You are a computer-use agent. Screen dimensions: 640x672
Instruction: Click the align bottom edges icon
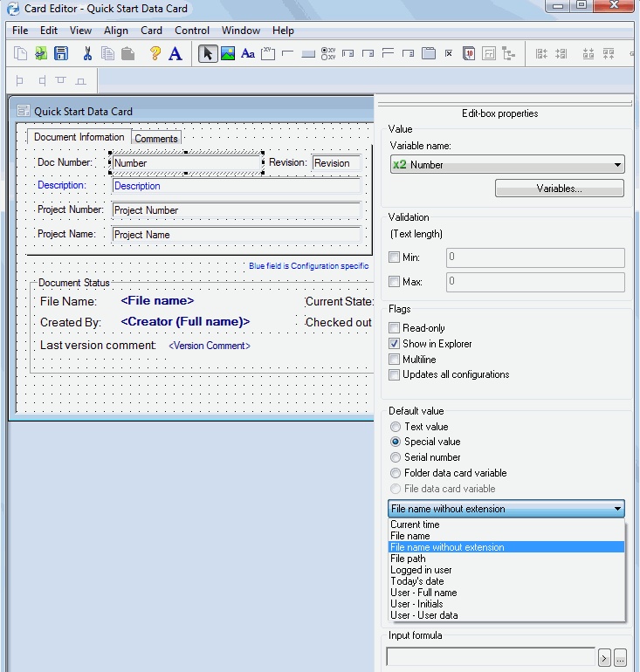pyautogui.click(x=80, y=80)
